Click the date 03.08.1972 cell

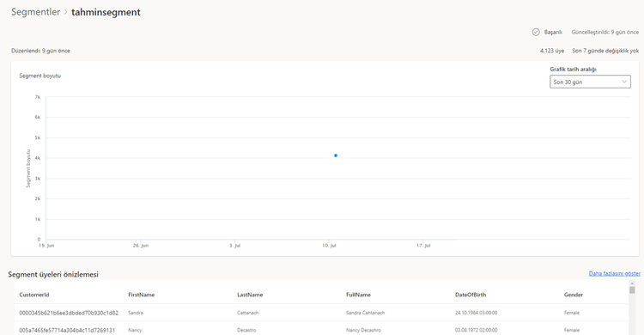tap(476, 330)
